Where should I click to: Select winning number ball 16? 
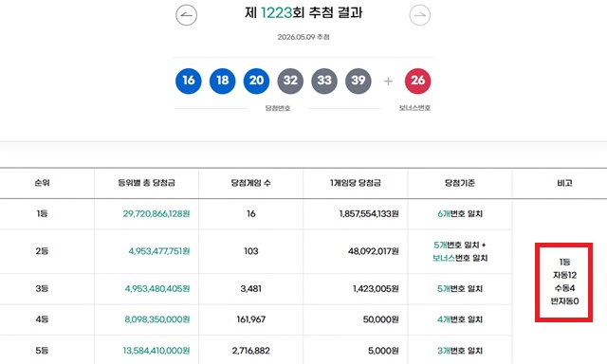click(x=189, y=81)
